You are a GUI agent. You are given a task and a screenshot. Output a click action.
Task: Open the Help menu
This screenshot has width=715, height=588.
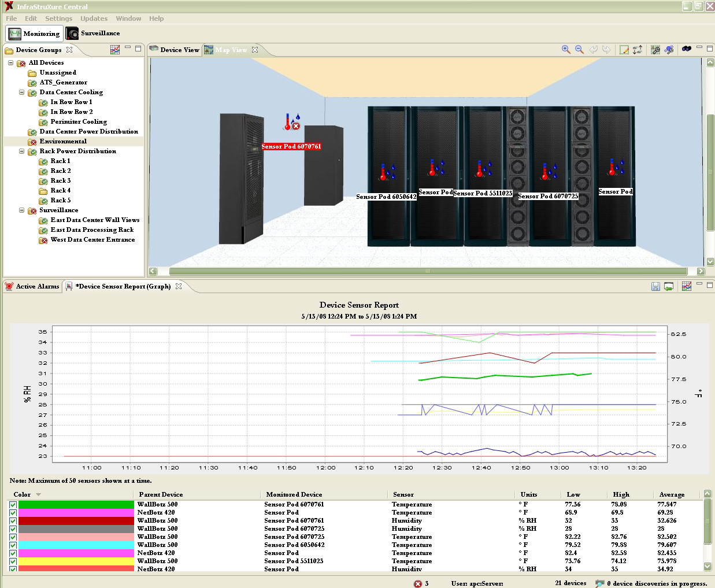pos(156,19)
